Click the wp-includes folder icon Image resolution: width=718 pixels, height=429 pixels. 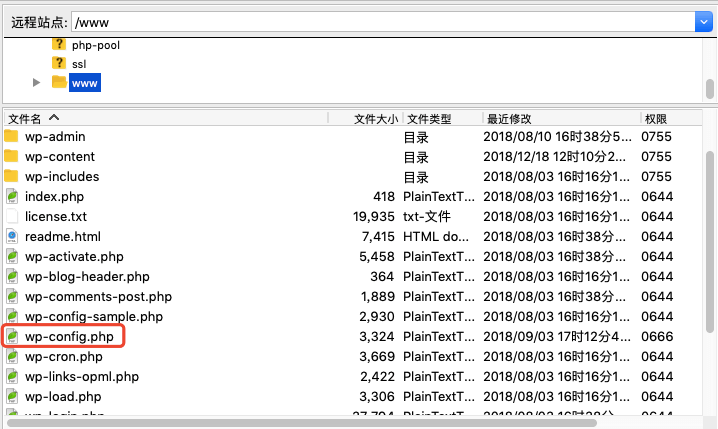[11, 176]
